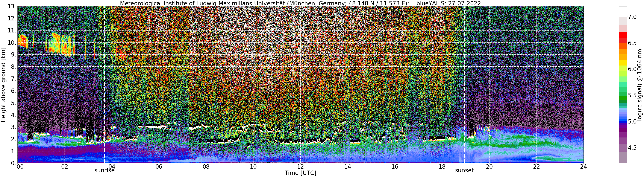The image size is (644, 177).
Task: Click the green colorbar segment near 5.5
Action: pos(623,98)
